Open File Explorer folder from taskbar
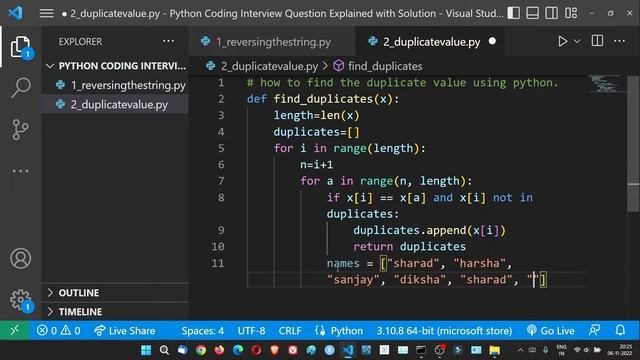 [495, 350]
